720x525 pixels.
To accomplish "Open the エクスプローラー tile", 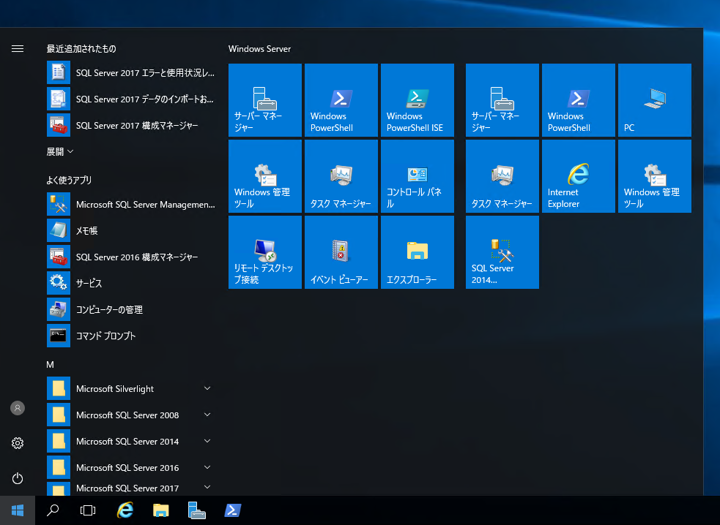I will [417, 253].
